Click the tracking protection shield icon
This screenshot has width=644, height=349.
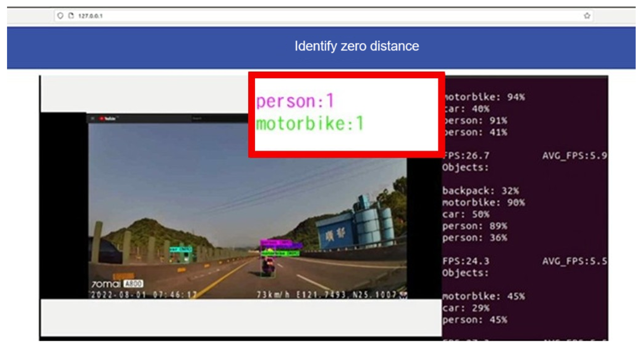coord(60,16)
